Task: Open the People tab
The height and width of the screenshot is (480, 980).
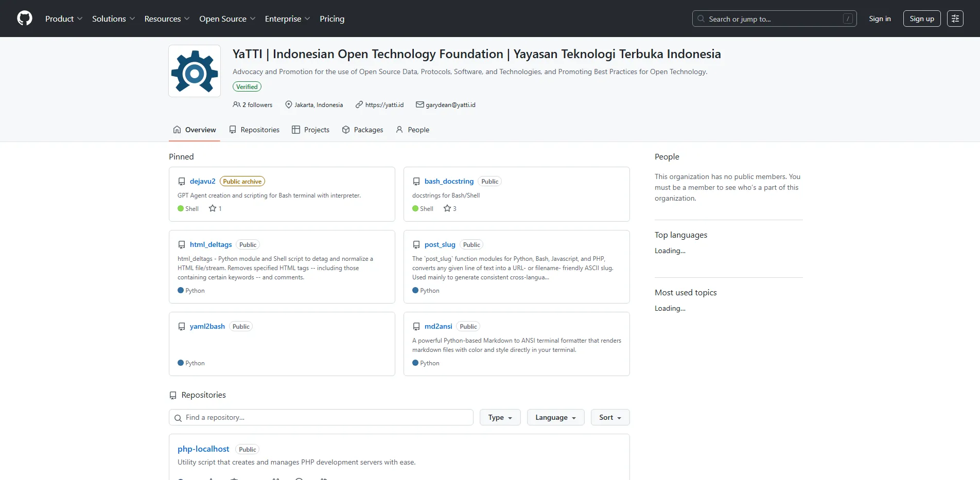Action: [x=412, y=130]
